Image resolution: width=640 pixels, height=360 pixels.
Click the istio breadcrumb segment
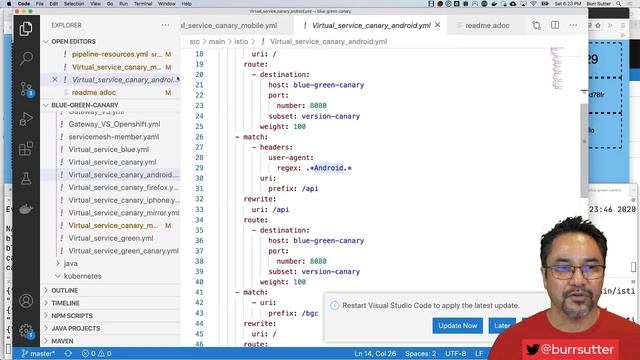coord(241,42)
